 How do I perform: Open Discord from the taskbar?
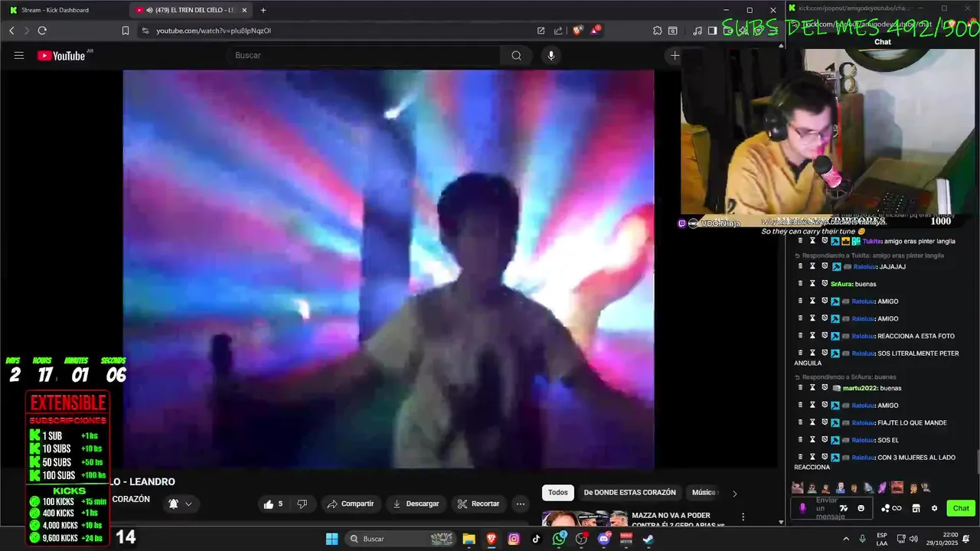point(603,539)
